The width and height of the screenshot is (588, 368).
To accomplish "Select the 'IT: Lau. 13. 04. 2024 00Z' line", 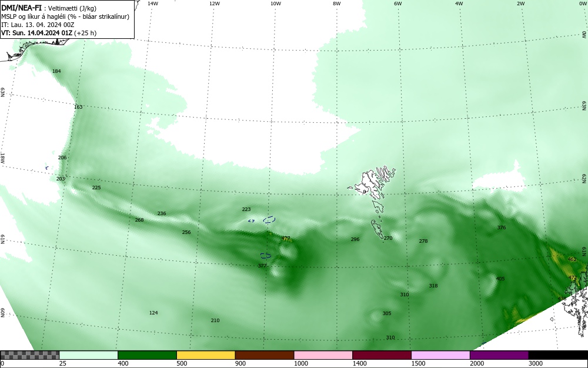I will click(38, 25).
